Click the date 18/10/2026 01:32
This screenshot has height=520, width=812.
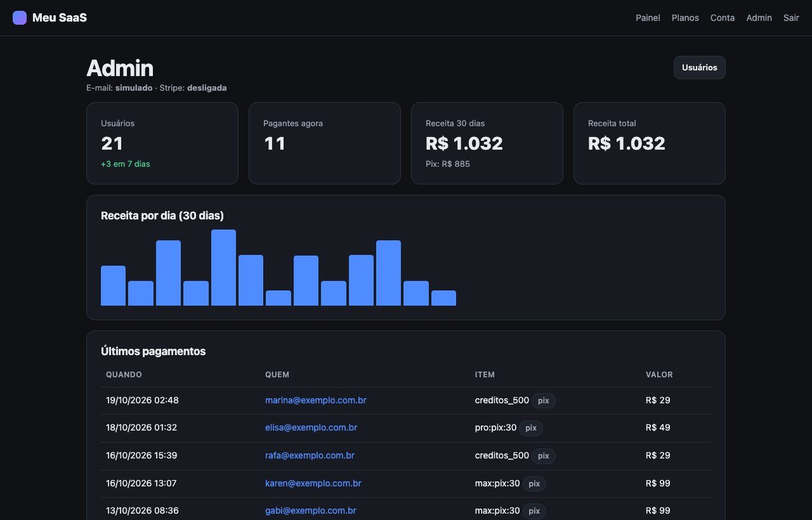point(141,427)
